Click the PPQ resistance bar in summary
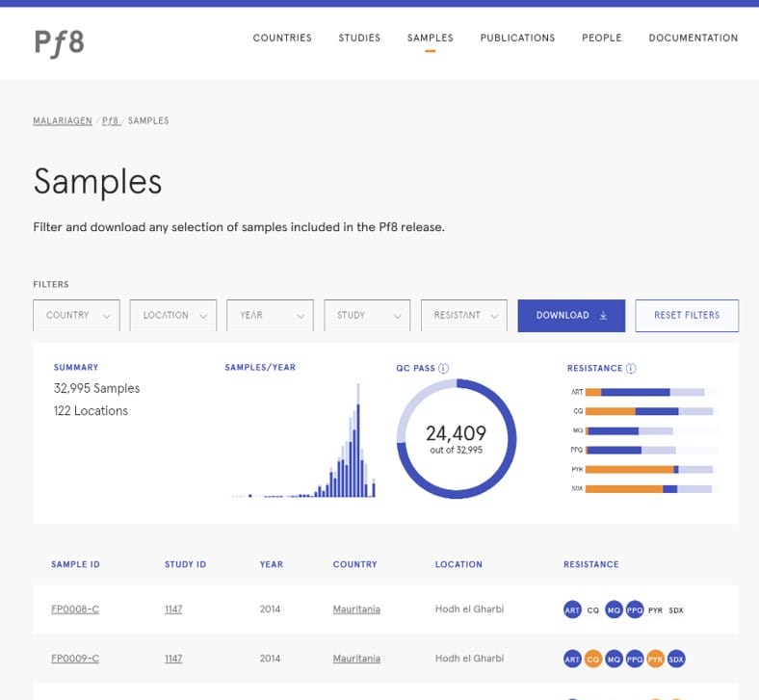This screenshot has width=759, height=700. click(651, 450)
